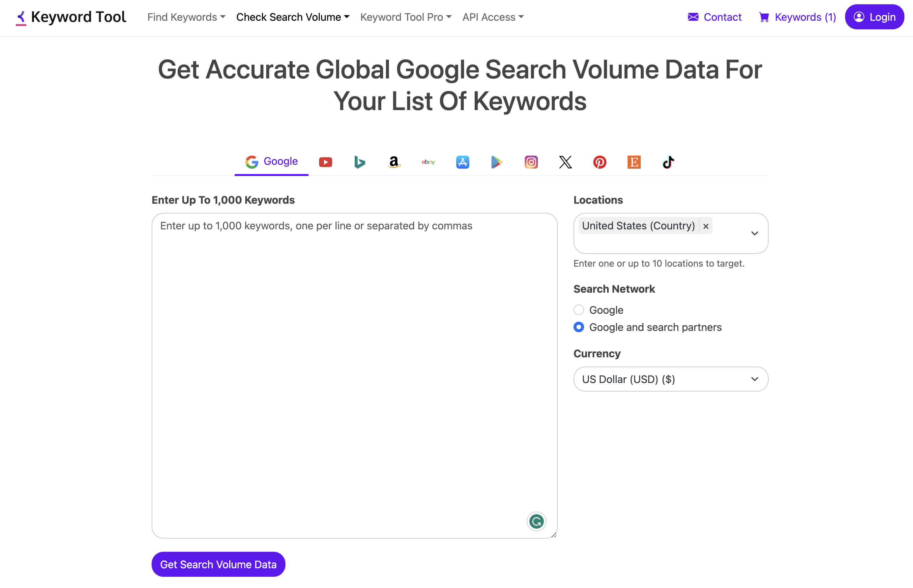Click the YouTube platform icon
913x588 pixels.
click(x=325, y=161)
